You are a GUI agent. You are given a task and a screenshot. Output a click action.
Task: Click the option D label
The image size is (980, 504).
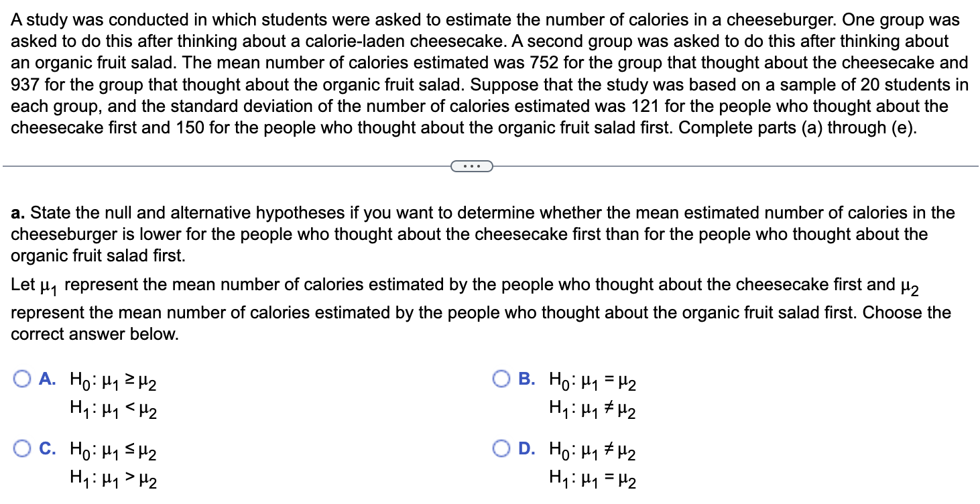[x=526, y=449]
